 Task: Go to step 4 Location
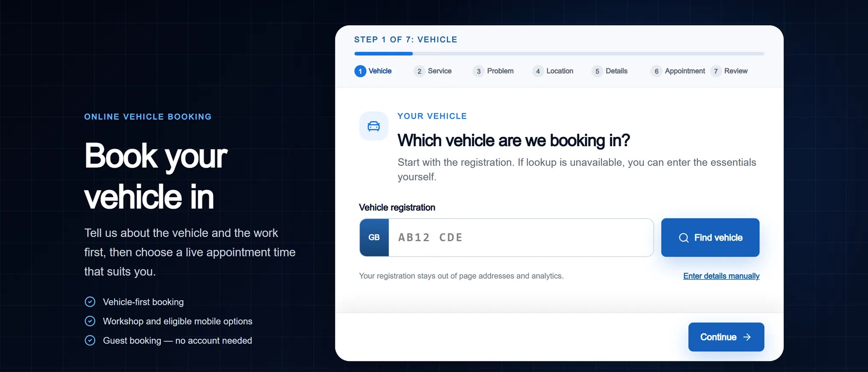click(552, 71)
